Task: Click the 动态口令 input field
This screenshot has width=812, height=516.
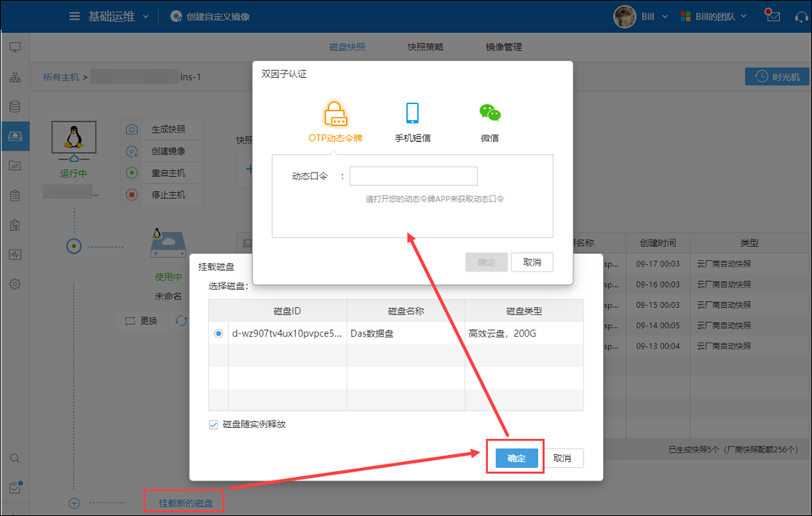Action: click(414, 176)
